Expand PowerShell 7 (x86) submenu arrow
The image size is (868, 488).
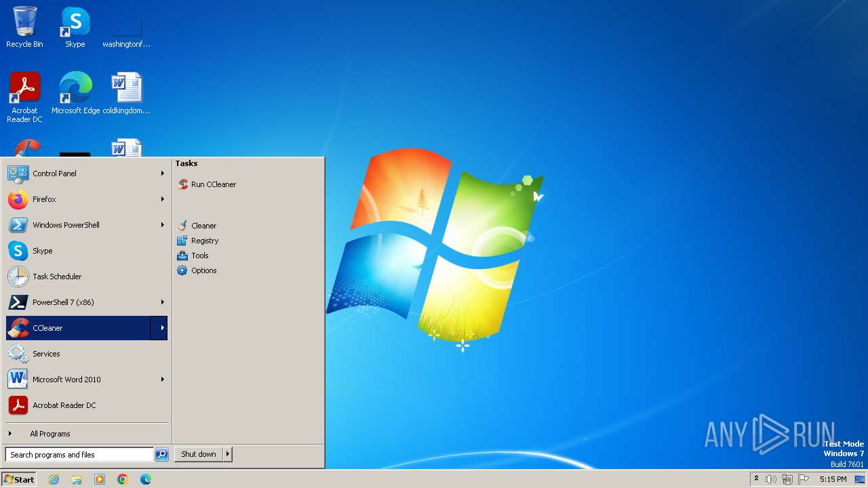(163, 302)
